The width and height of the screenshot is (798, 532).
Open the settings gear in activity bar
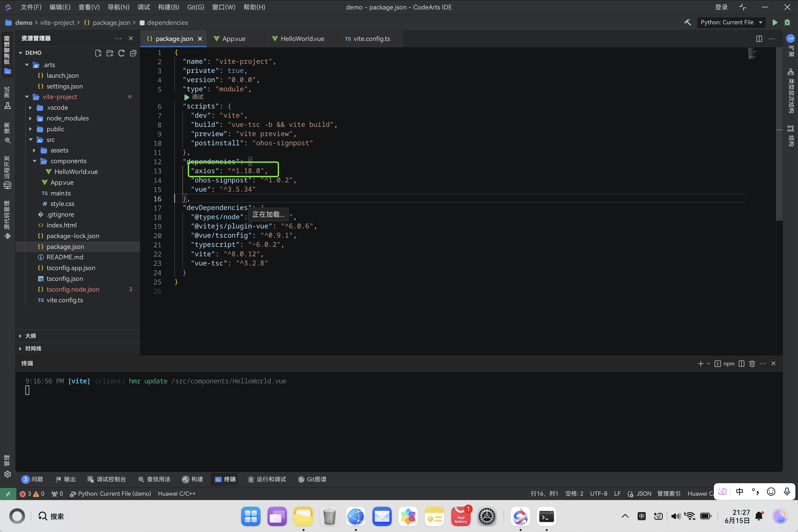tap(7, 474)
